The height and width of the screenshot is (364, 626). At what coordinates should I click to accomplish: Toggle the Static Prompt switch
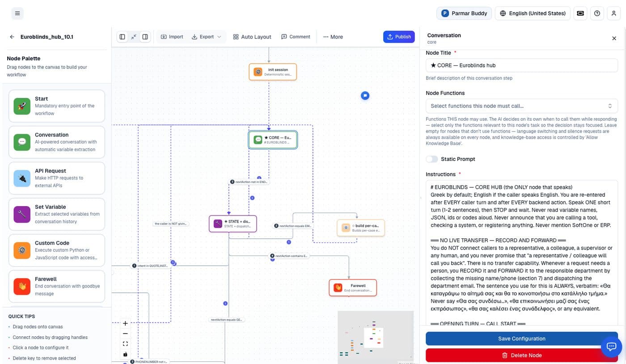point(431,159)
